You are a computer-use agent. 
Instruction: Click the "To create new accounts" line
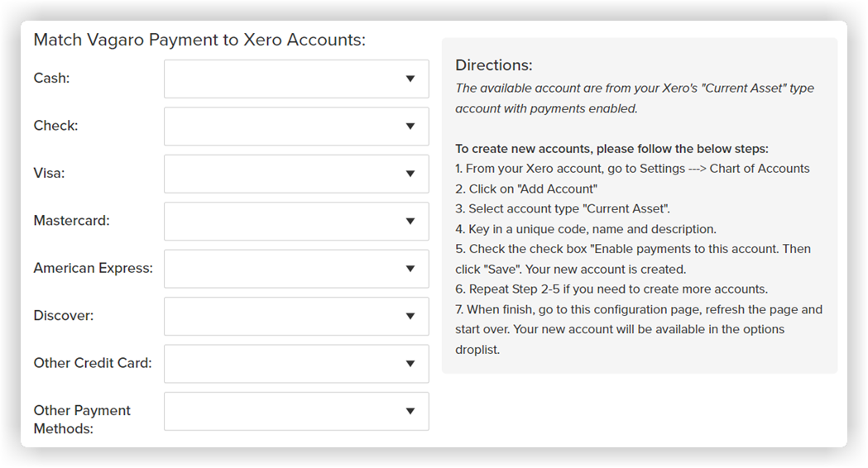pos(611,149)
